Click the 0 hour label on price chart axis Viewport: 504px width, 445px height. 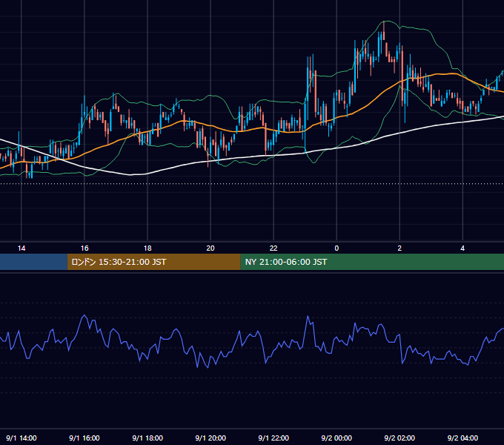click(336, 248)
